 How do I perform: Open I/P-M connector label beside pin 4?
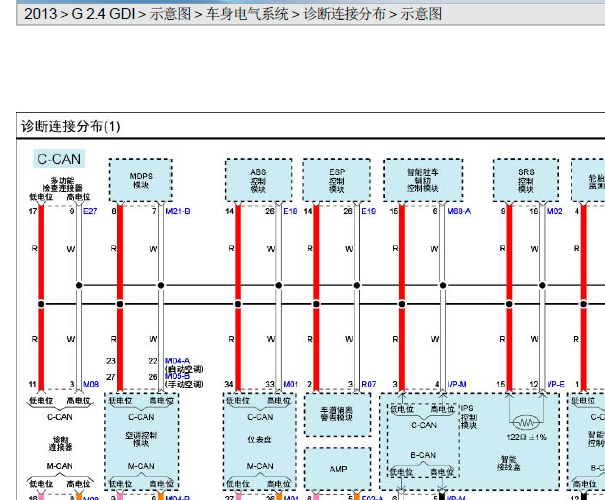pos(457,384)
